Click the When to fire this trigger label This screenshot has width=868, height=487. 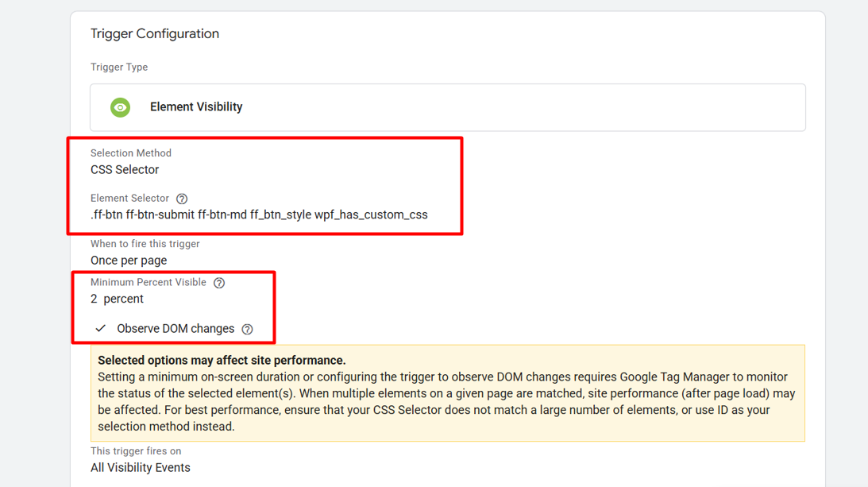(145, 244)
